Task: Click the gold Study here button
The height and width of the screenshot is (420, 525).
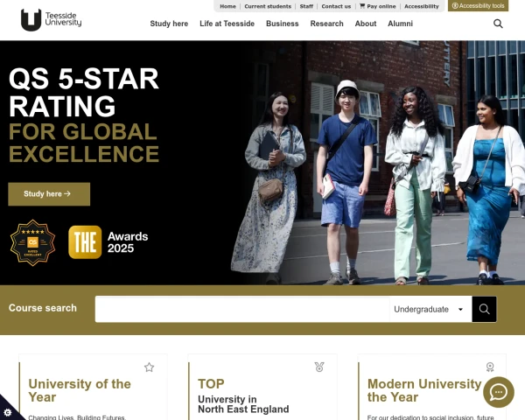Action: point(49,194)
